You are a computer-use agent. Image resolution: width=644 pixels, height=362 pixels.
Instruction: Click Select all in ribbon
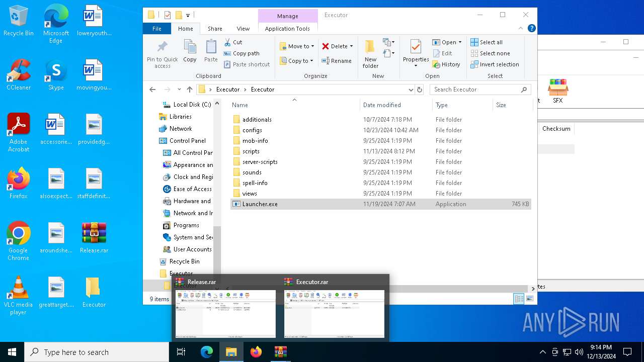point(486,42)
